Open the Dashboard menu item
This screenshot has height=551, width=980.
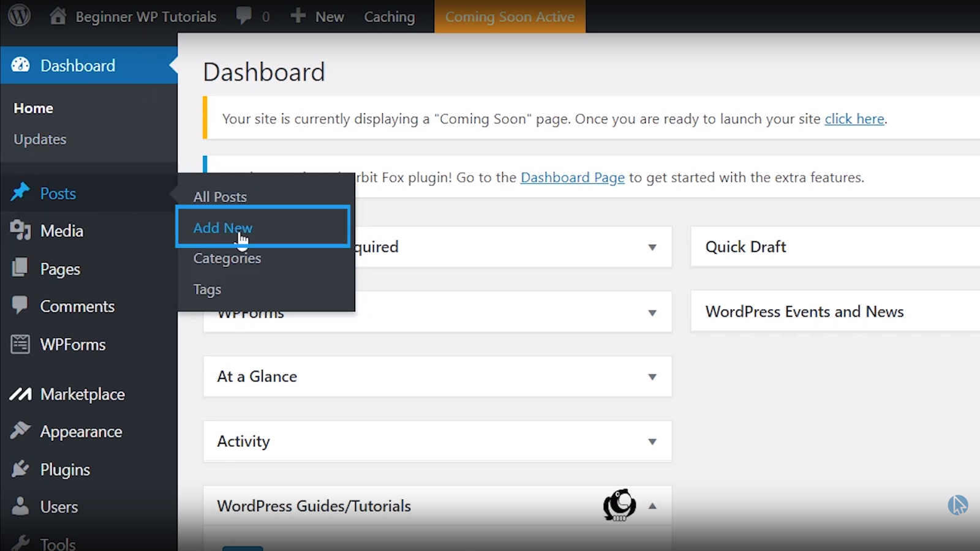click(89, 65)
